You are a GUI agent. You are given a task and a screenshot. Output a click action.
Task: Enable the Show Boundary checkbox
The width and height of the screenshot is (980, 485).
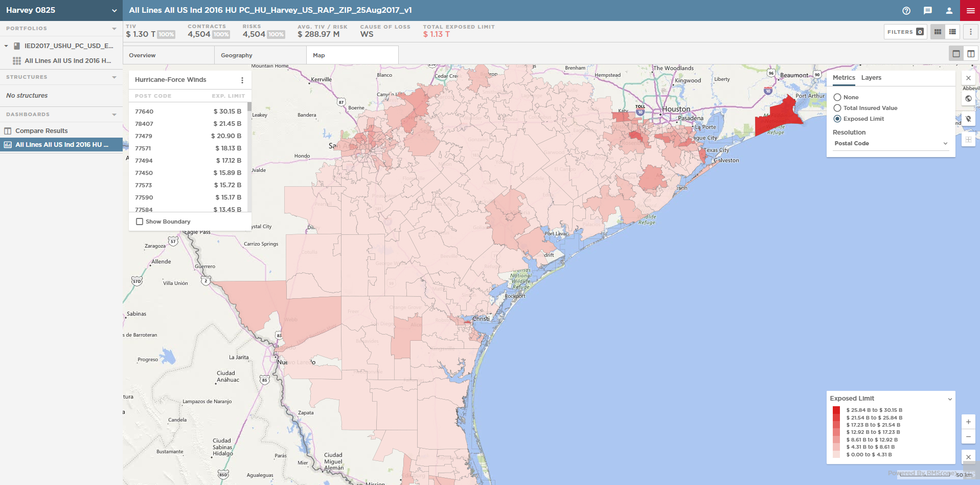click(140, 222)
